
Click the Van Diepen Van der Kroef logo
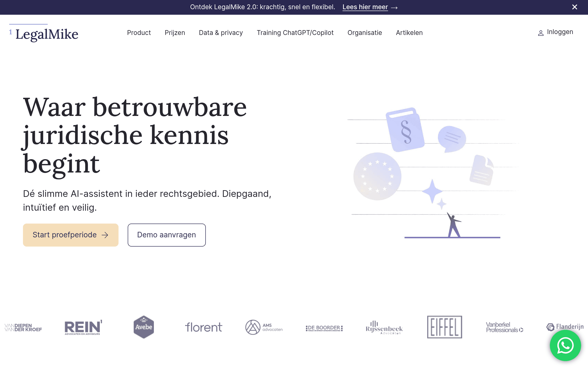23,327
